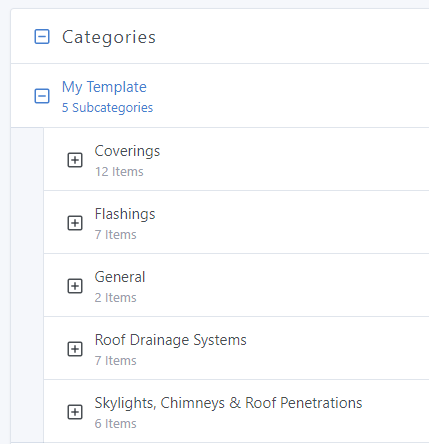Collapse the Categories section with minus icon
Screen dimensions: 429x444
click(42, 37)
